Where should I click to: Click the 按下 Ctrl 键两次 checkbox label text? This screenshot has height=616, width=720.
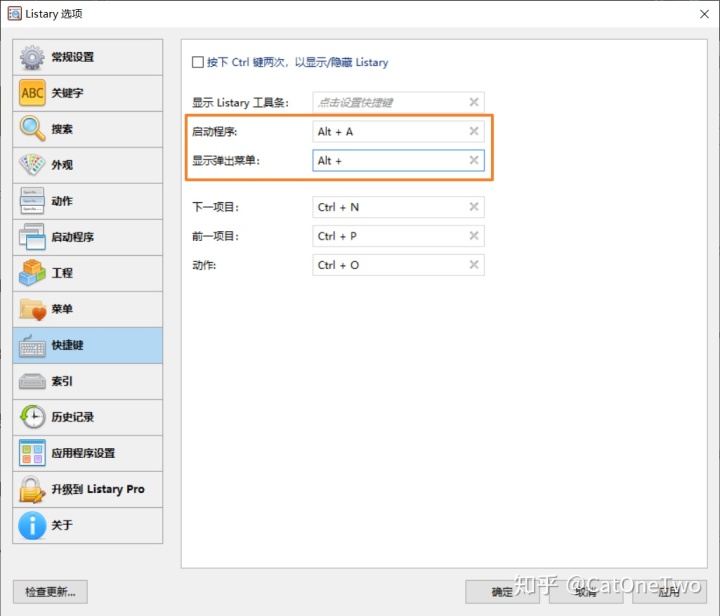click(x=298, y=62)
